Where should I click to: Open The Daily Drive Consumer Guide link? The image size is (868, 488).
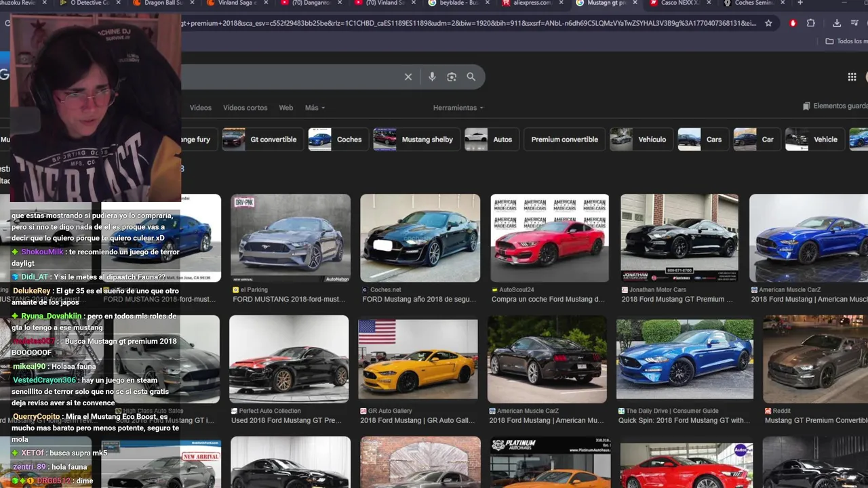(x=668, y=411)
